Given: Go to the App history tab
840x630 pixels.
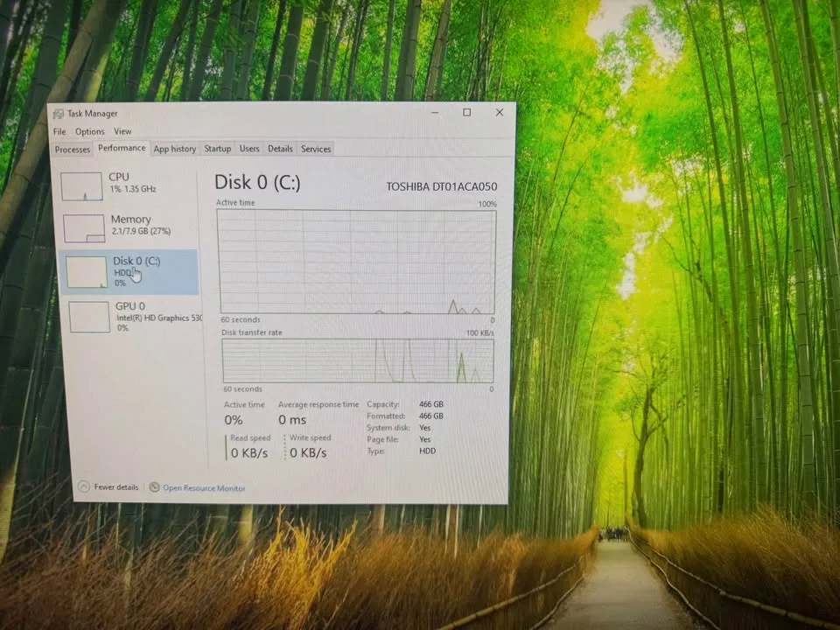Looking at the screenshot, I should pos(175,149).
